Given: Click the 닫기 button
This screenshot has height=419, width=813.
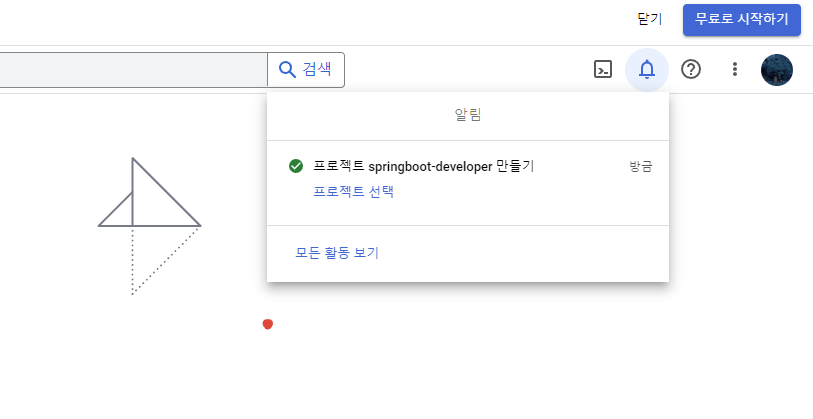Looking at the screenshot, I should pyautogui.click(x=650, y=19).
